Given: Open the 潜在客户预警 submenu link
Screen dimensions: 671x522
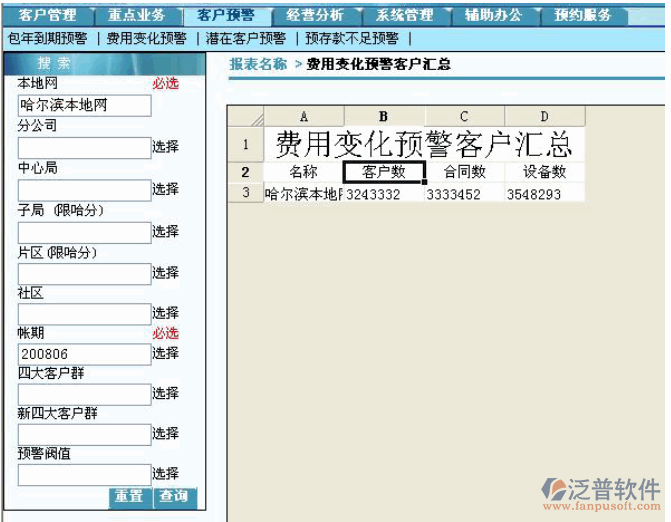Looking at the screenshot, I should coord(246,39).
